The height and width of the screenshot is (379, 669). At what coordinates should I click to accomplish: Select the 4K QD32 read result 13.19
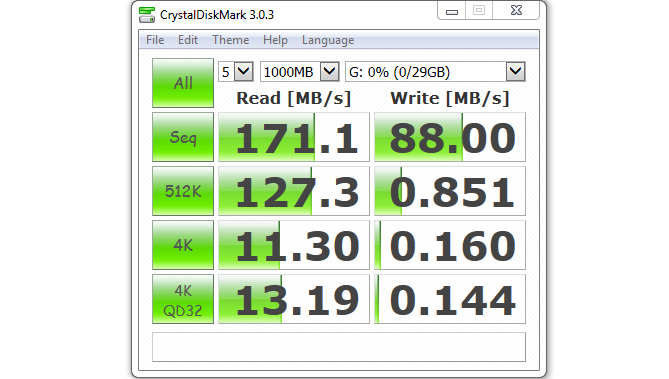tap(294, 299)
